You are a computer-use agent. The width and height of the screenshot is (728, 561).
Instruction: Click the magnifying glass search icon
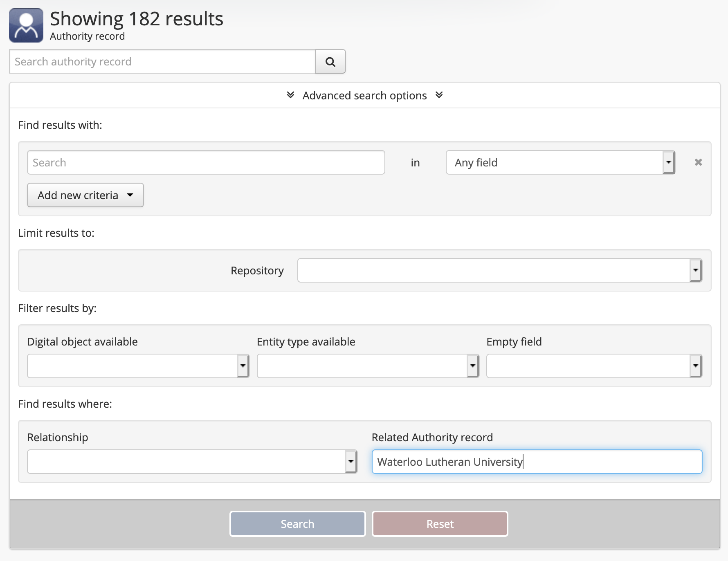[x=330, y=62]
